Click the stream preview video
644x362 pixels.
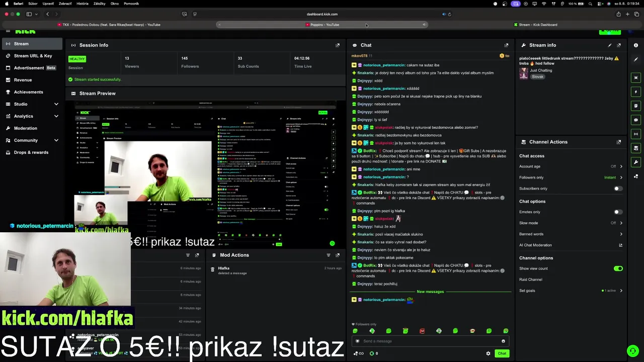[205, 174]
